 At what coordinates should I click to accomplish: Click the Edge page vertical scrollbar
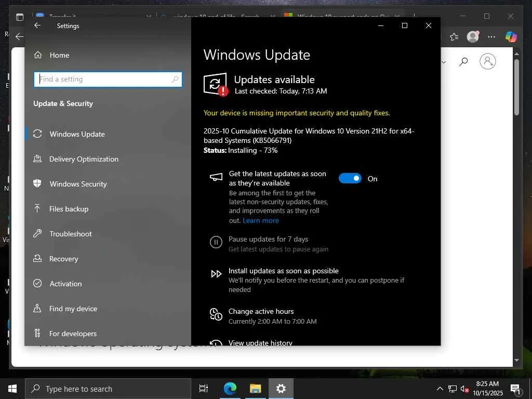coord(516,87)
